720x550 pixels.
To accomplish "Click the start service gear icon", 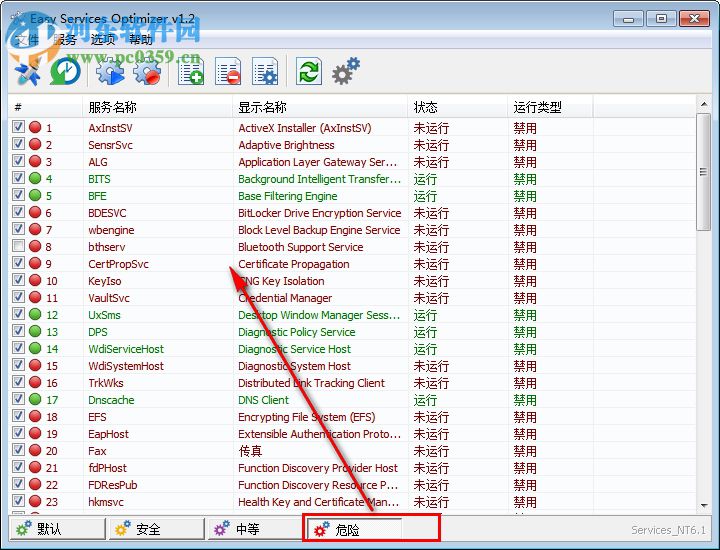I will coord(110,72).
